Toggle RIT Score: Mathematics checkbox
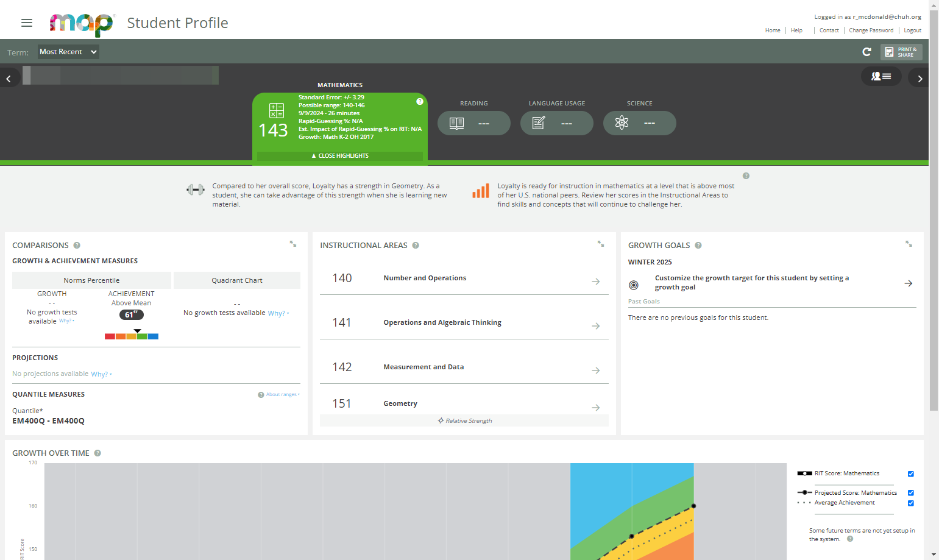 coord(911,474)
